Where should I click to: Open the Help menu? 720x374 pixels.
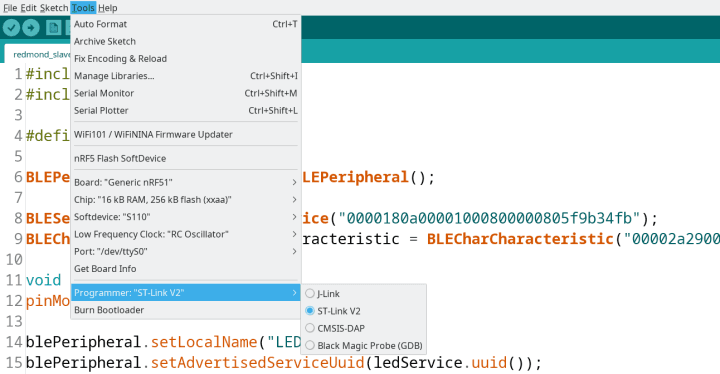[108, 8]
